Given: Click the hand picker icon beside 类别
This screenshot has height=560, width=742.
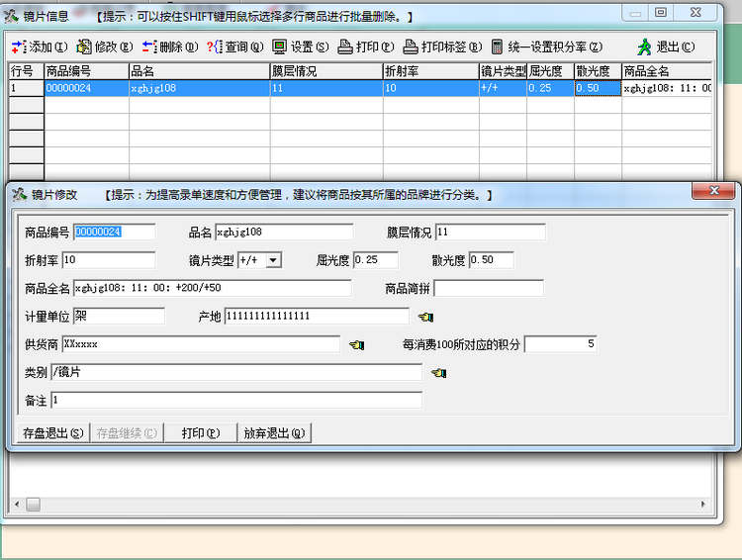Looking at the screenshot, I should tap(439, 373).
